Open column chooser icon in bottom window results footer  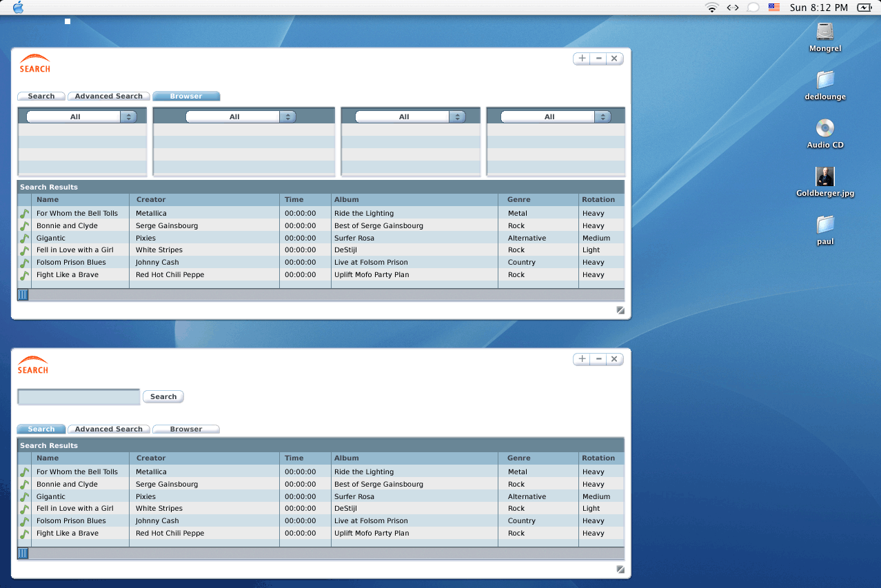[x=23, y=554]
